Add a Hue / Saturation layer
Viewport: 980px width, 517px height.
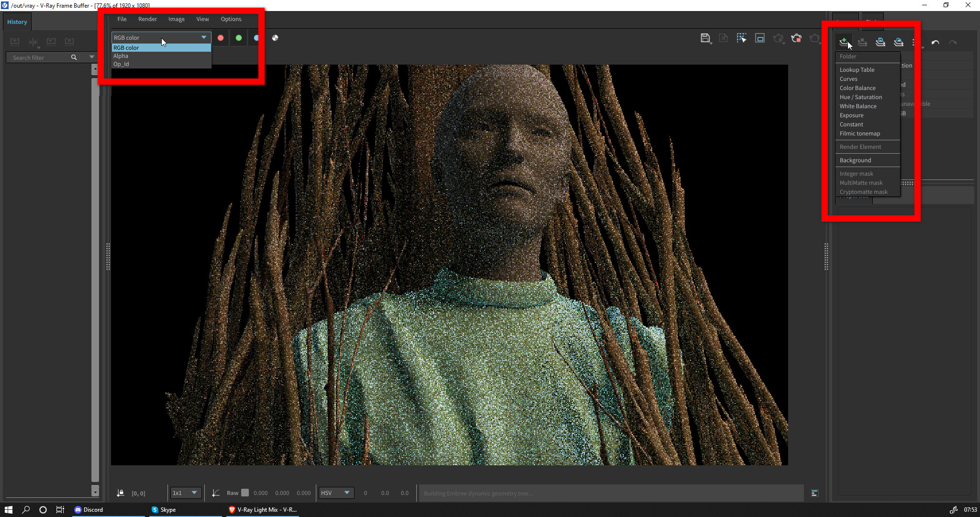pos(868,97)
